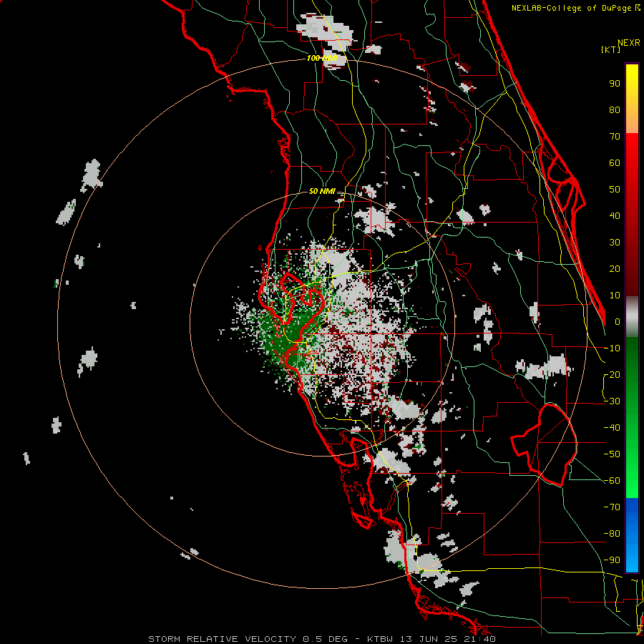Click the 100 NMI range ring label
This screenshot has width=644, height=644.
point(322,59)
